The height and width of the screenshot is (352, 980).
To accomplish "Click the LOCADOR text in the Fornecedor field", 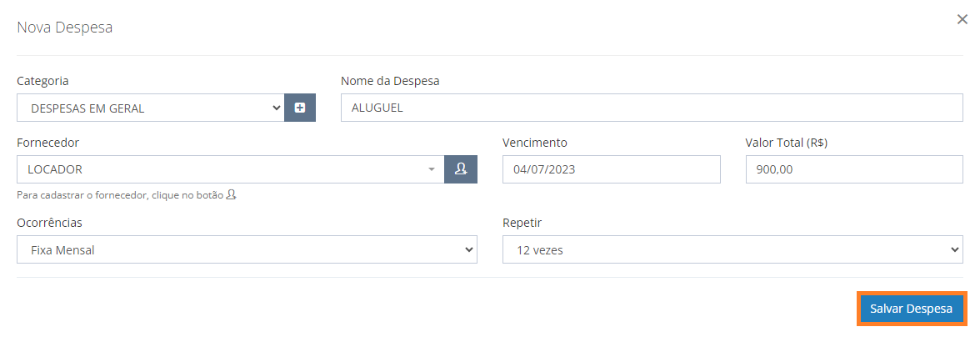I will click(x=55, y=169).
